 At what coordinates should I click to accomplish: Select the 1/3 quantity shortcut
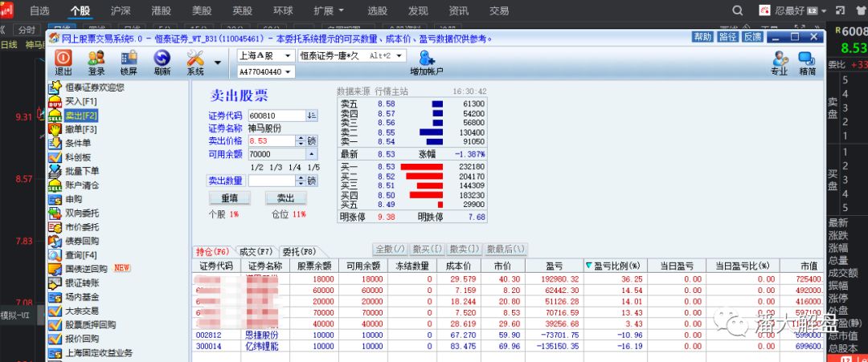click(x=276, y=168)
